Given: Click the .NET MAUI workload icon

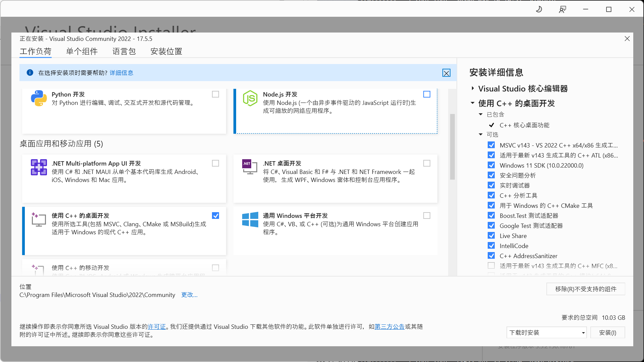Looking at the screenshot, I should 39,167.
